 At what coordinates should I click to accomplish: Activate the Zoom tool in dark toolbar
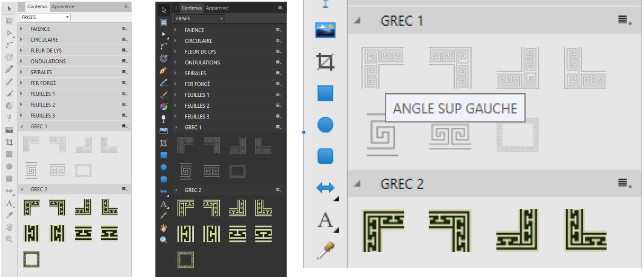(164, 240)
